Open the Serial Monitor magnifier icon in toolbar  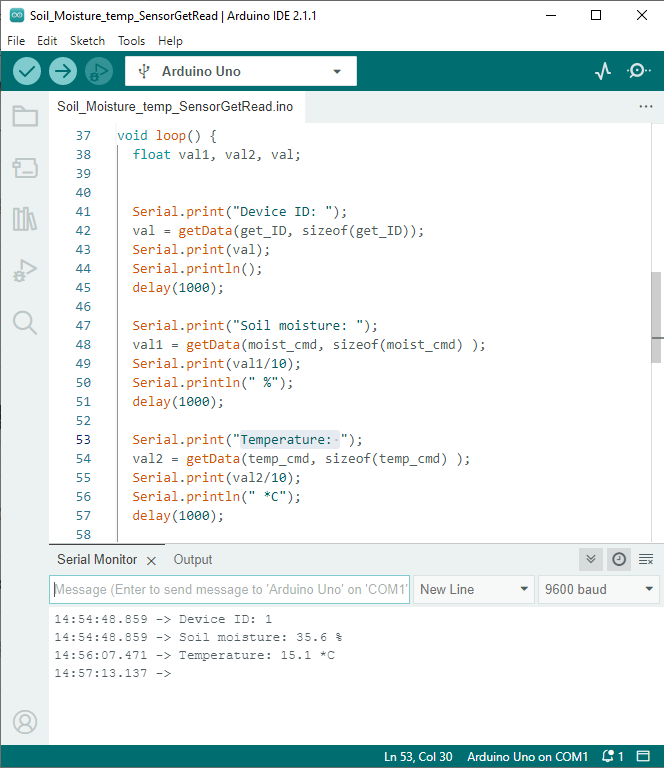click(639, 71)
